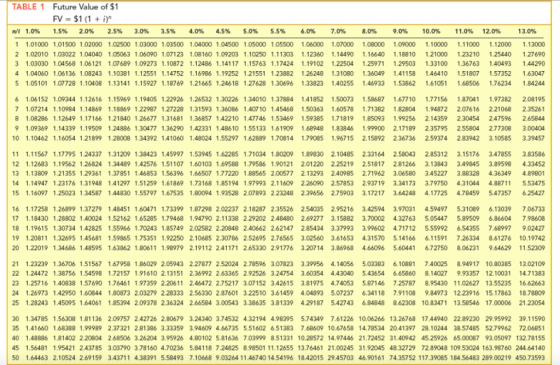The height and width of the screenshot is (365, 560).
Task: Click the cell value '1.08160'
Action: 201,54
